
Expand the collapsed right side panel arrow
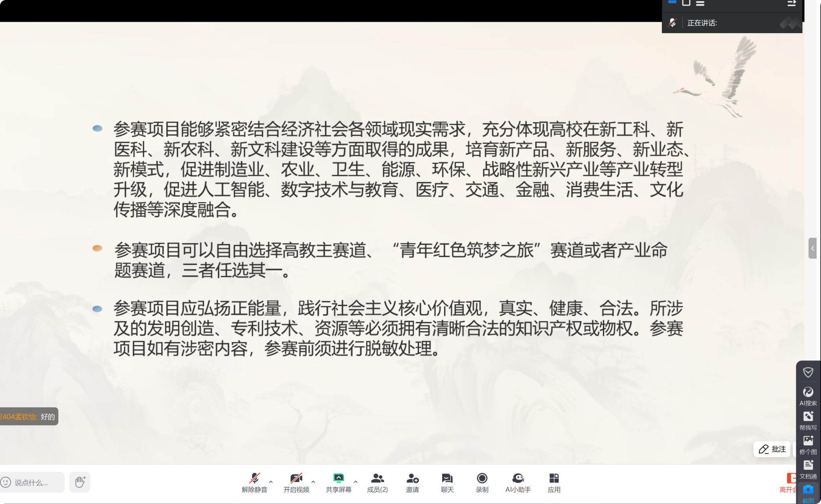click(x=813, y=248)
